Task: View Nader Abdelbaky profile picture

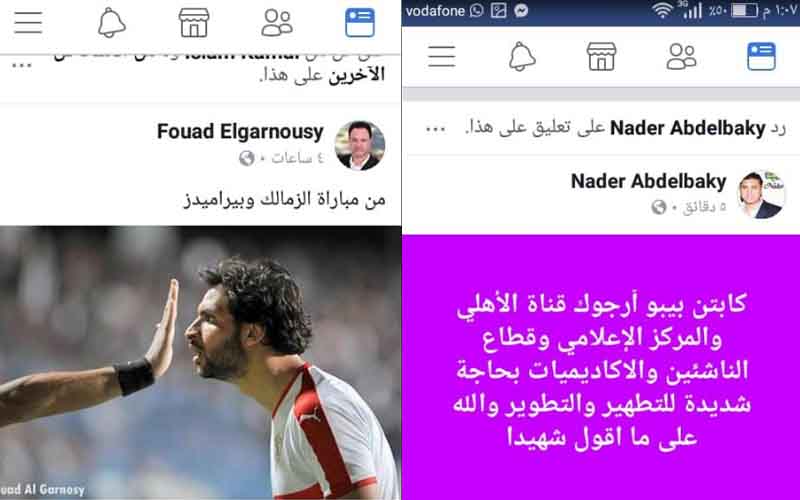Action: pos(761,194)
